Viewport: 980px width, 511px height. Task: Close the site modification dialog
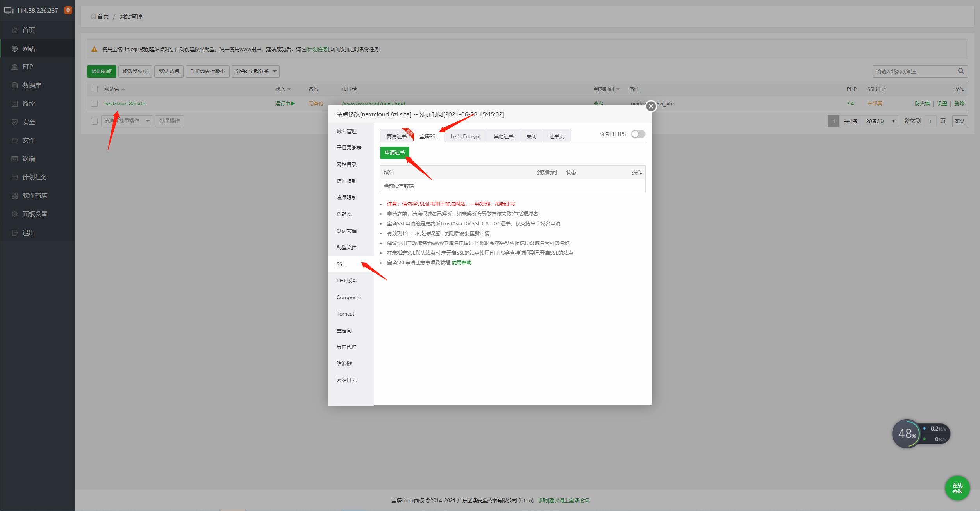point(651,106)
